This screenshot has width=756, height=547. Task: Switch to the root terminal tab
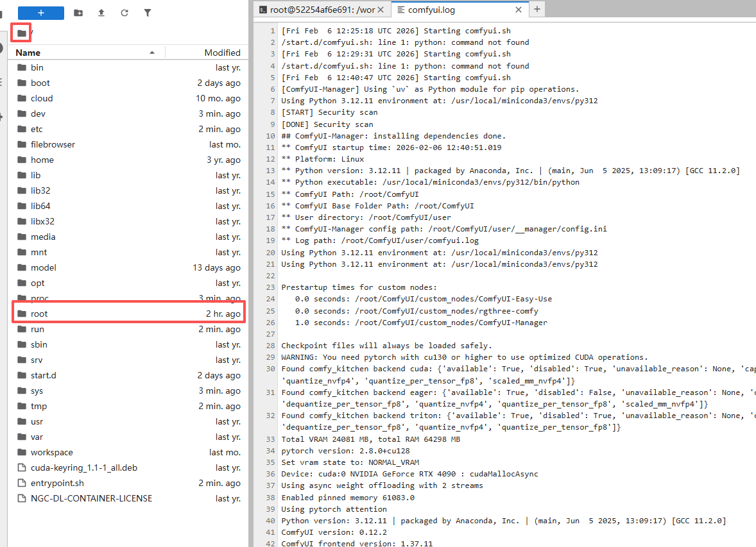(321, 9)
